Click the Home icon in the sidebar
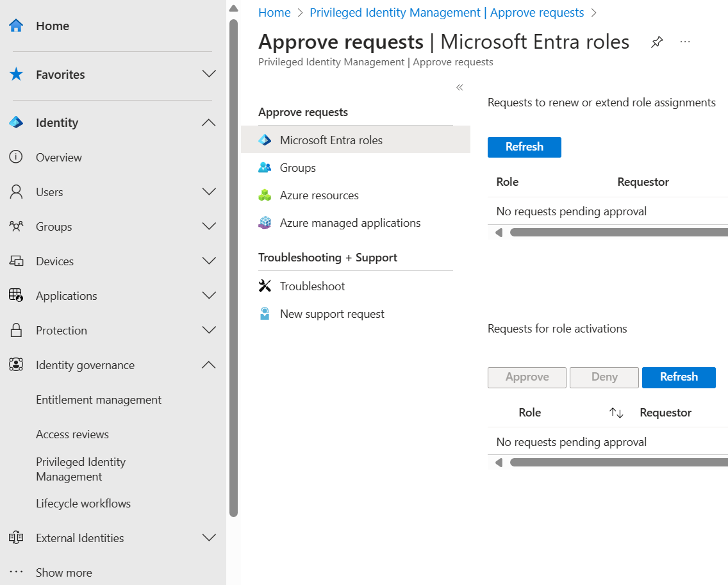Viewport: 728px width, 585px height. [x=15, y=26]
